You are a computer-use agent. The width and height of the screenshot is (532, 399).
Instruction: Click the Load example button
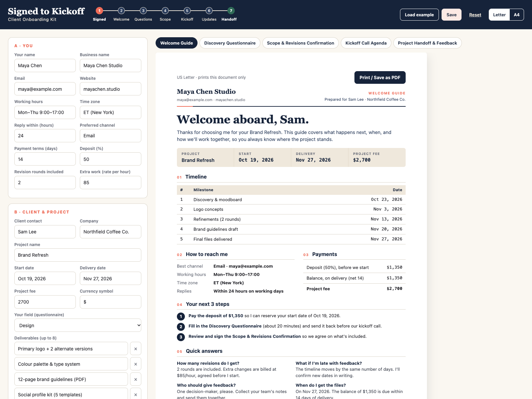point(419,15)
